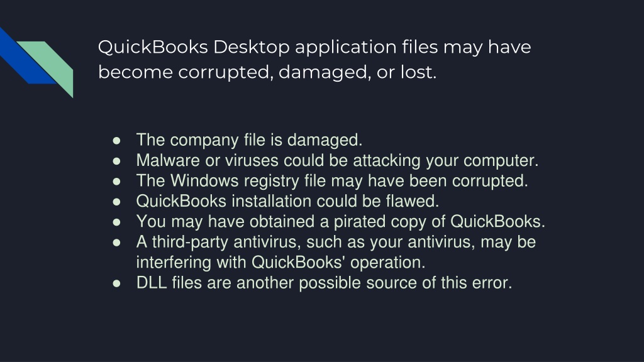The height and width of the screenshot is (362, 644).
Task: Click bullet dot before 'The company file'
Action: click(x=116, y=141)
